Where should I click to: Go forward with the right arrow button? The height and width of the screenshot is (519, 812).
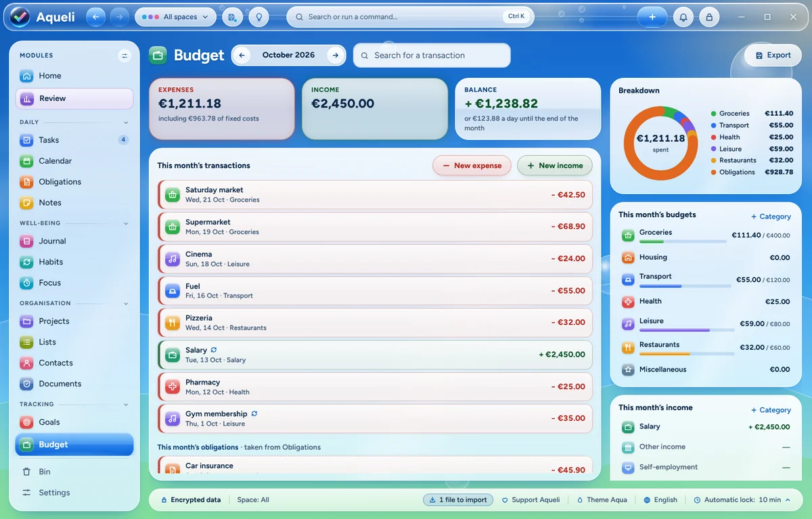(x=119, y=17)
